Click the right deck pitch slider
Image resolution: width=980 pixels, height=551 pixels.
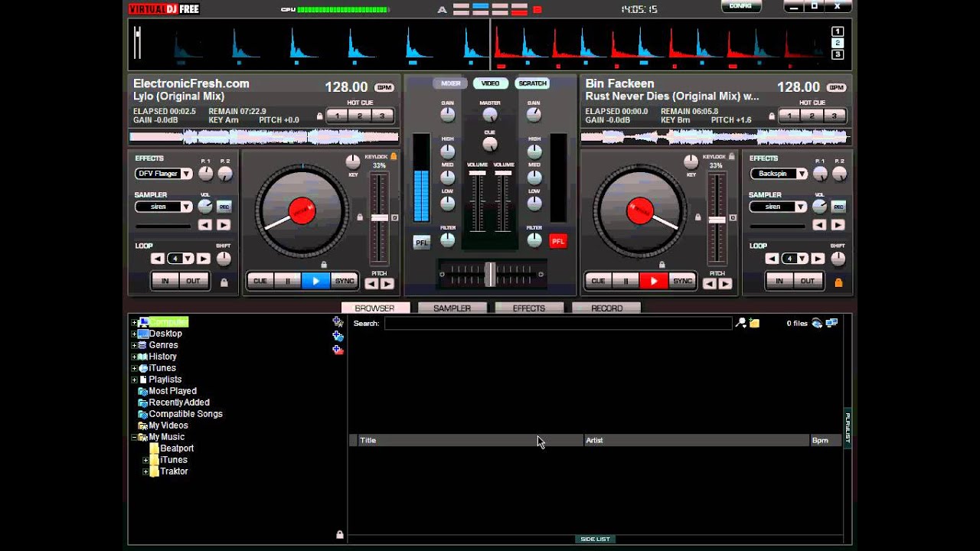pos(717,220)
